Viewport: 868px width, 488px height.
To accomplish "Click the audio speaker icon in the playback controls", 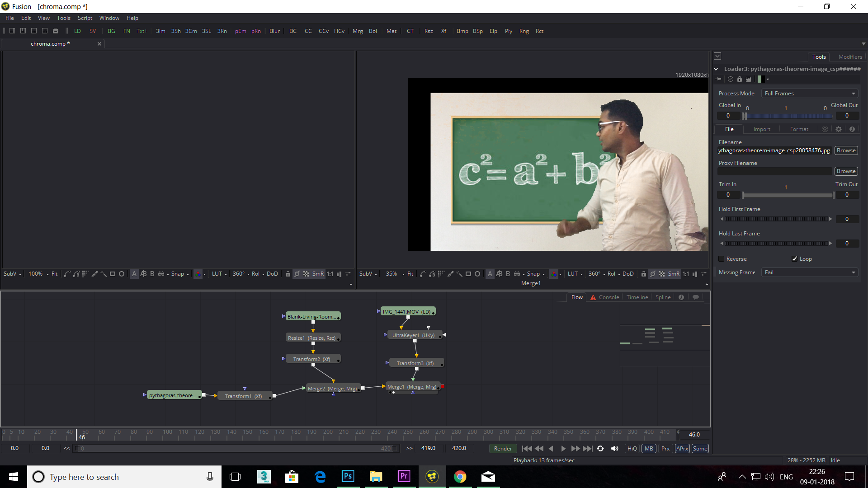I will [614, 449].
